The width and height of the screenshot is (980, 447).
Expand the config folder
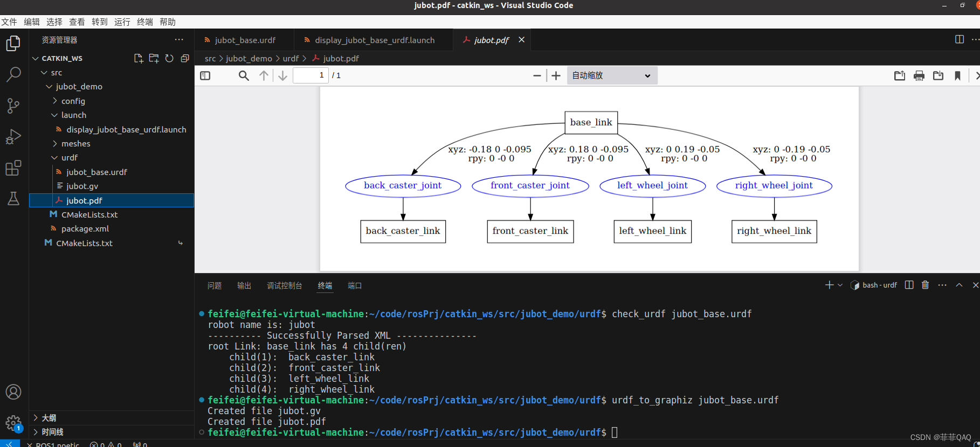point(54,101)
